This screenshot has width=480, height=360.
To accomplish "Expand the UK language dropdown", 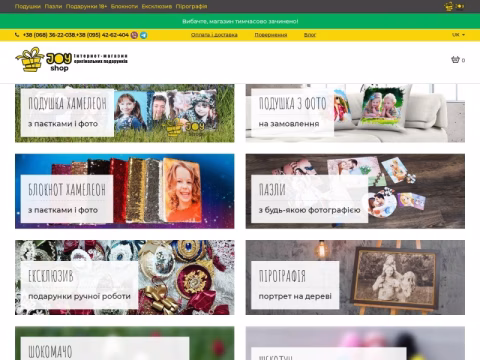I will pos(458,35).
